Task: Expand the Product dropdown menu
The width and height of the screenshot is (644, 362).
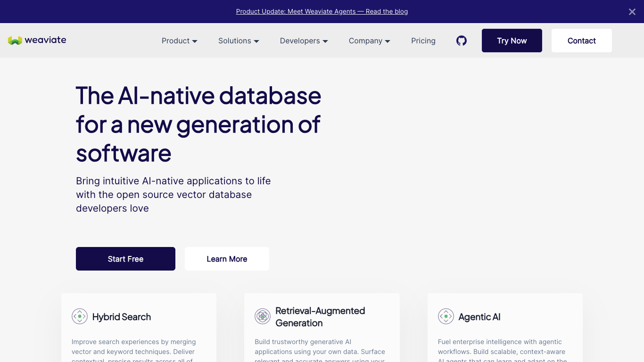Action: tap(179, 41)
